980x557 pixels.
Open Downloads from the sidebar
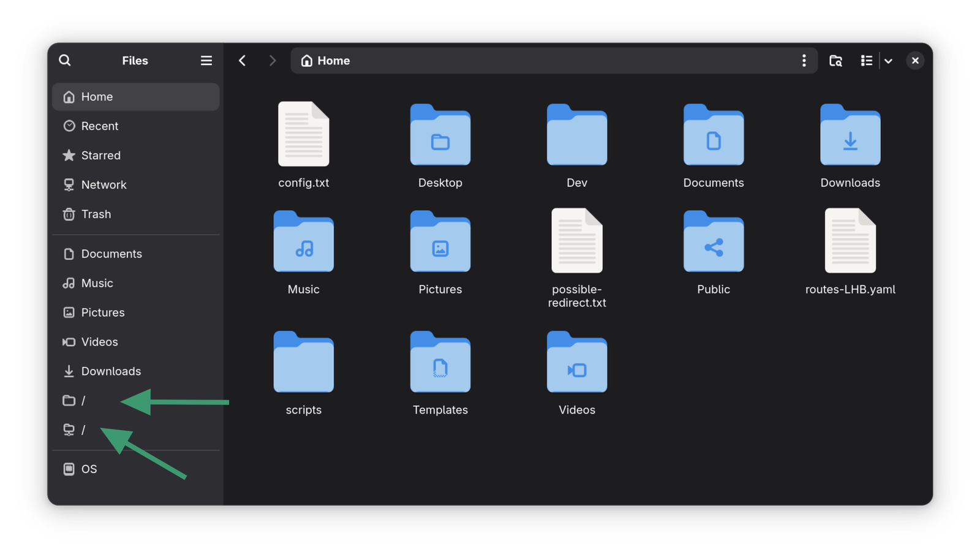click(x=111, y=371)
